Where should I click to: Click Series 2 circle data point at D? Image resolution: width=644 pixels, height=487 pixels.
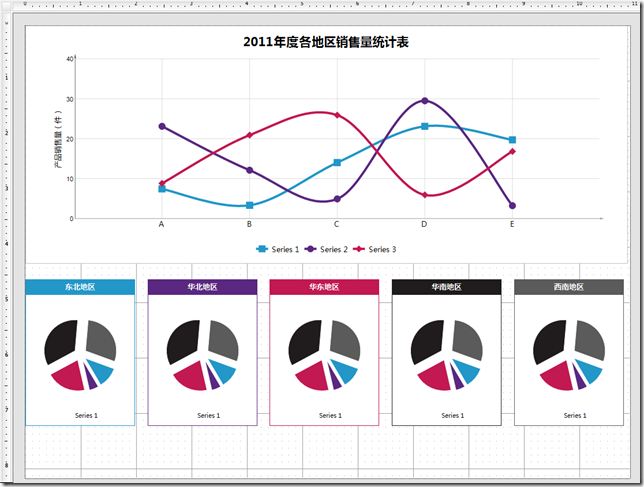(425, 101)
